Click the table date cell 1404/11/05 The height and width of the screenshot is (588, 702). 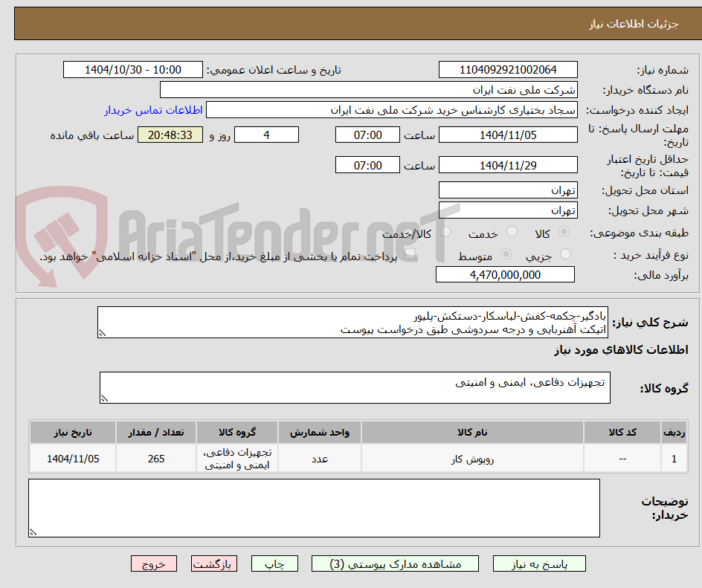(73, 459)
